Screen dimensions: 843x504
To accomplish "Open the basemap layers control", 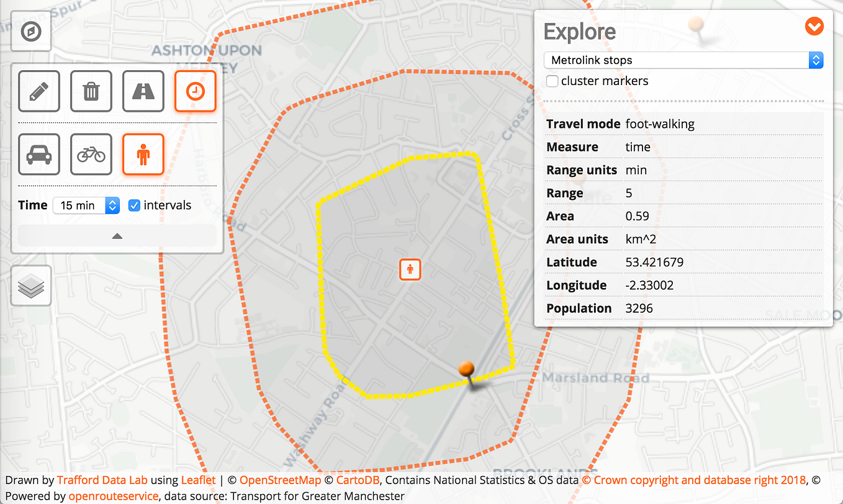I will click(30, 285).
